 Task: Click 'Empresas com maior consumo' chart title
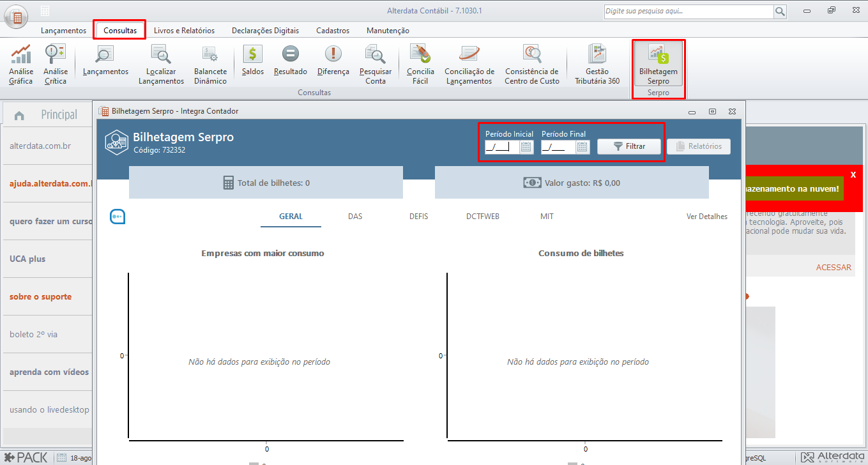pyautogui.click(x=263, y=253)
